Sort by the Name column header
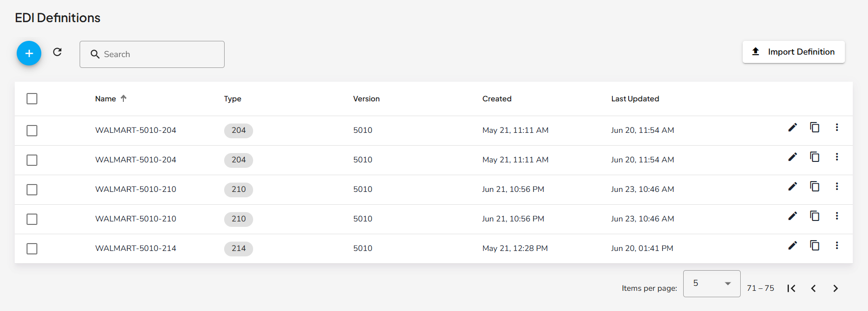The image size is (868, 311). tap(106, 99)
